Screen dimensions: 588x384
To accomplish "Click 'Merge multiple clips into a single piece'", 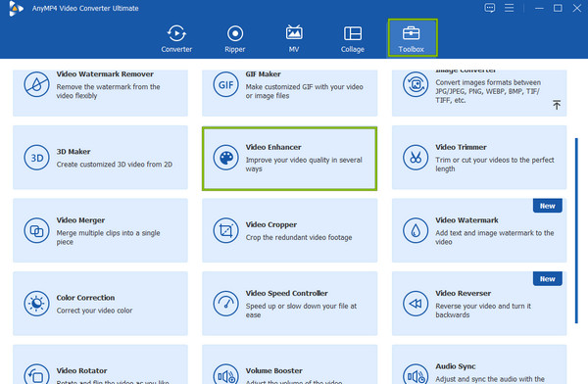I will (x=108, y=237).
